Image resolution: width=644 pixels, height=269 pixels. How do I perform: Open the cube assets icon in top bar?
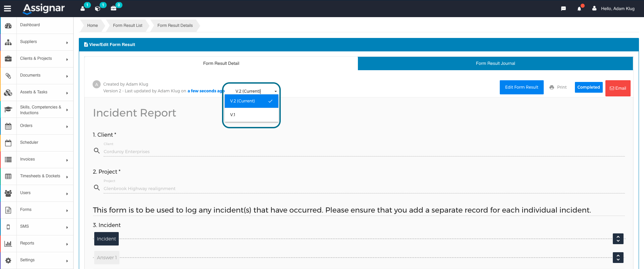click(x=98, y=8)
